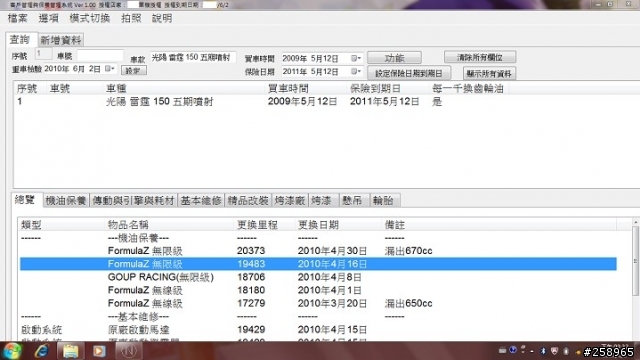Select the FormulaZ row with mileage 20373
640x360 pixels.
[x=318, y=251]
